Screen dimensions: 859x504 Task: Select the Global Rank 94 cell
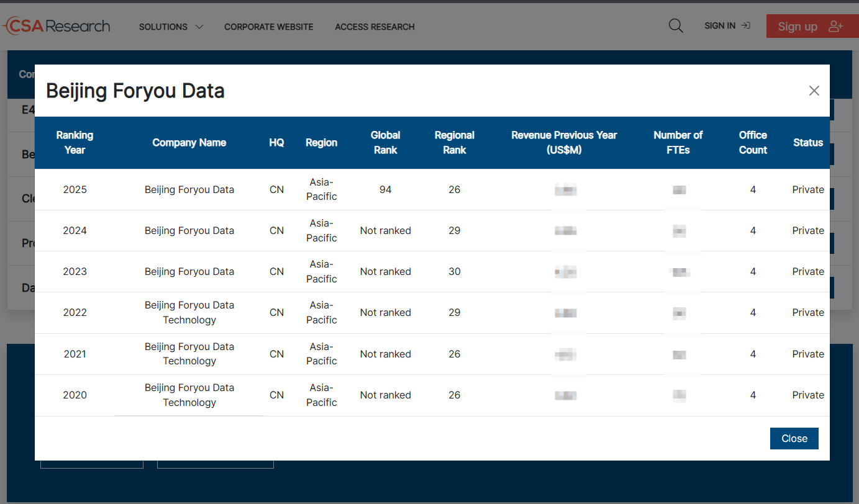coord(385,190)
